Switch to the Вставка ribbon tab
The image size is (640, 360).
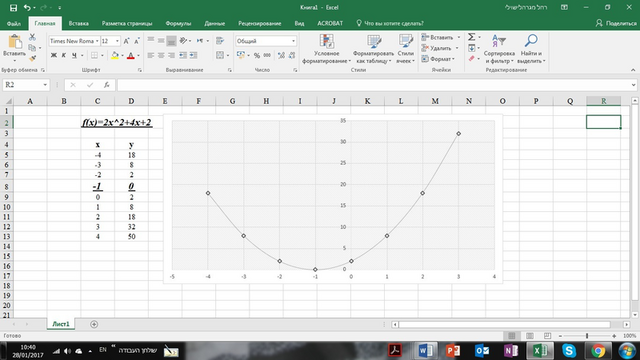pos(79,23)
